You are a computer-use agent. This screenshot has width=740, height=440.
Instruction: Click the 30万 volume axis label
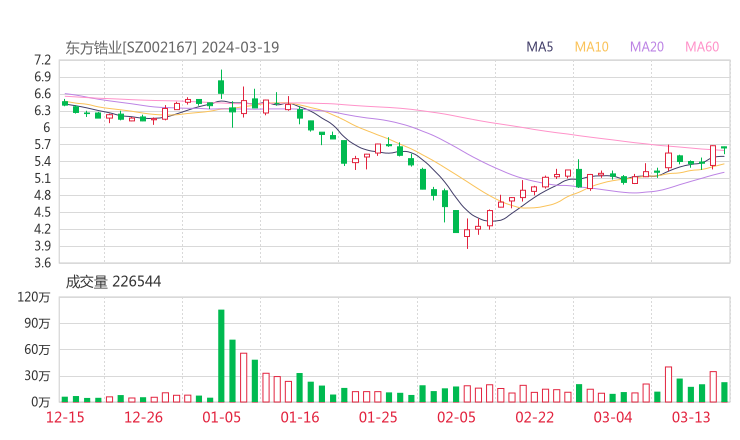pyautogui.click(x=37, y=376)
